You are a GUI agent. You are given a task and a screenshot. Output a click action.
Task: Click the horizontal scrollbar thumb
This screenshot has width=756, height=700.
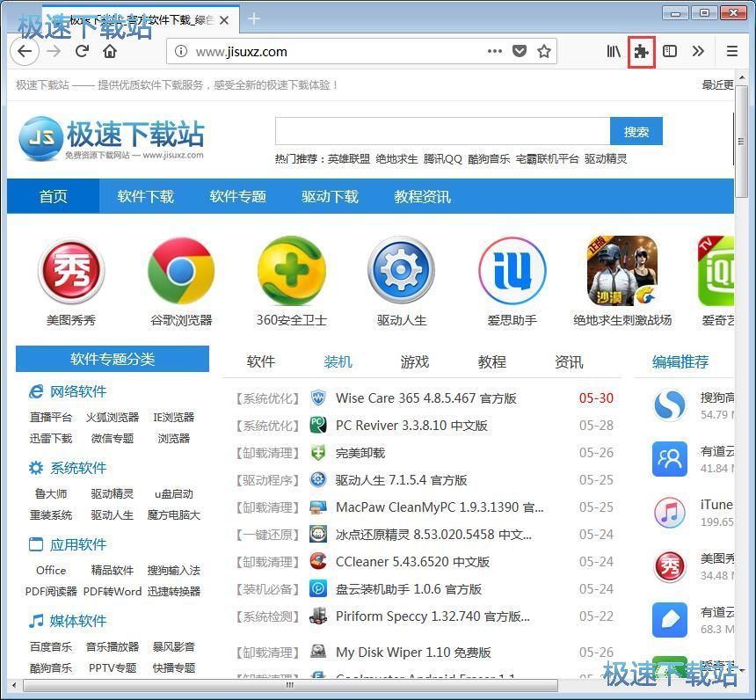[290, 685]
